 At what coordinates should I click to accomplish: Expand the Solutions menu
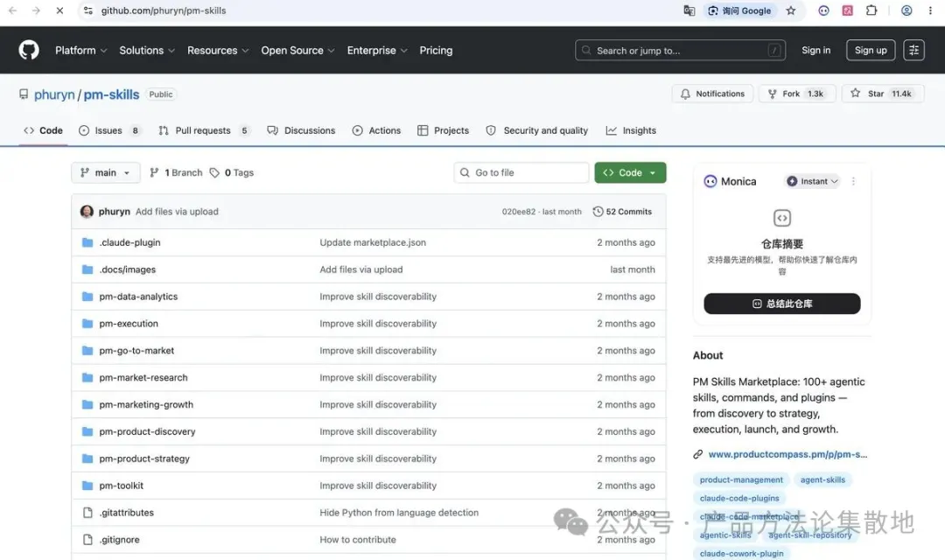click(147, 51)
